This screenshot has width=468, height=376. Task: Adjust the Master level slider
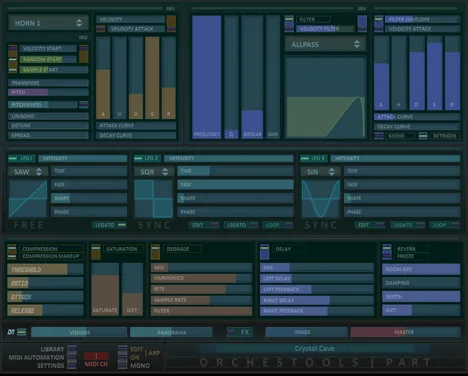405,332
